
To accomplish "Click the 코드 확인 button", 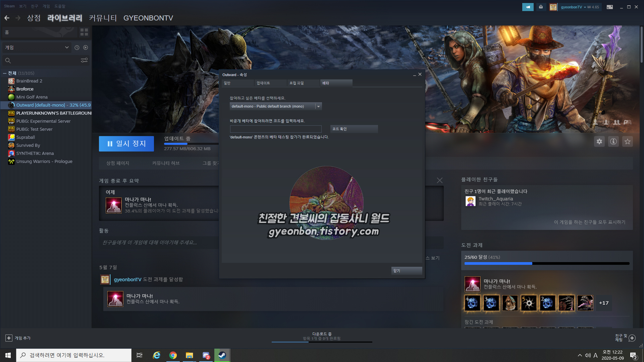I will 354,129.
